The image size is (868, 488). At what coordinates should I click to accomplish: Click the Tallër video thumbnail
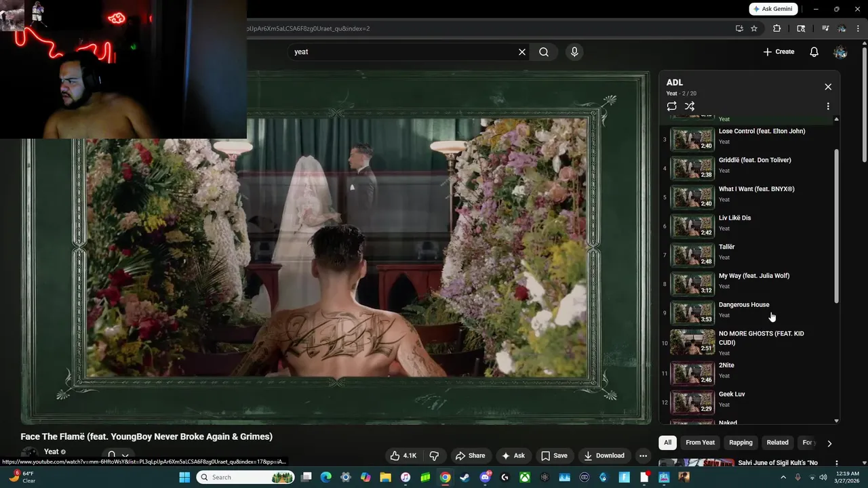click(692, 255)
